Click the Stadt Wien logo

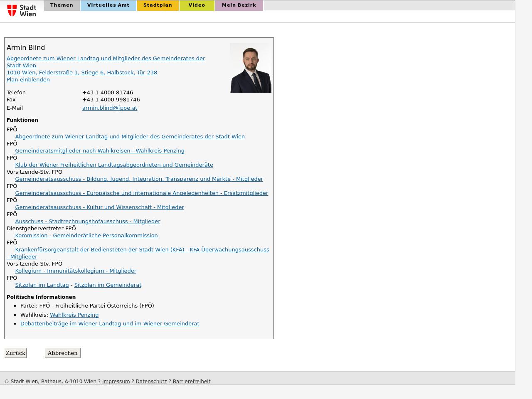pyautogui.click(x=22, y=10)
